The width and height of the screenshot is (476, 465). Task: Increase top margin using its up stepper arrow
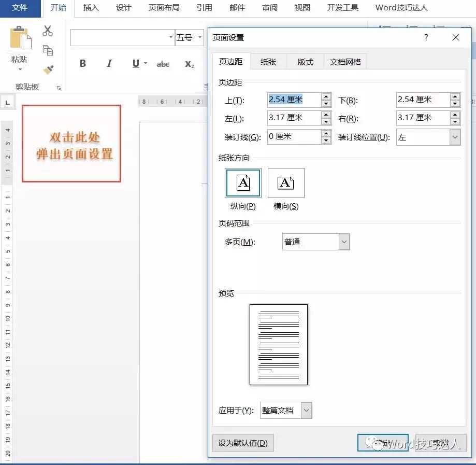[325, 97]
